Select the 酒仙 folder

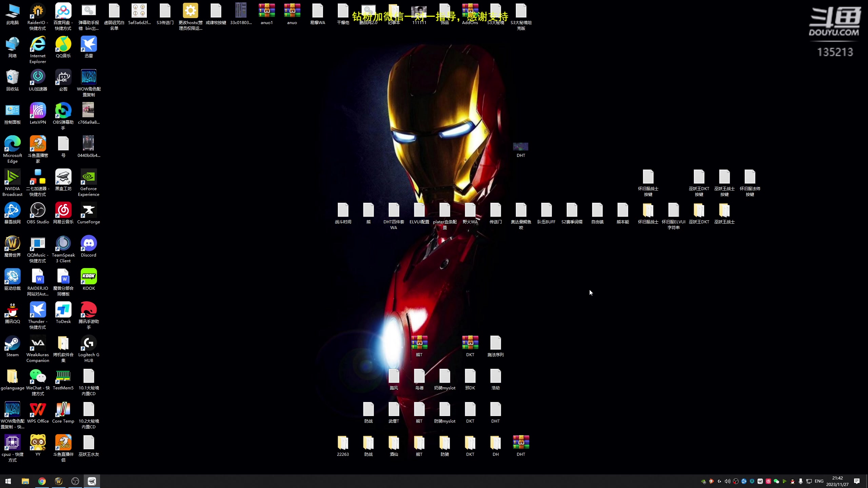394,446
